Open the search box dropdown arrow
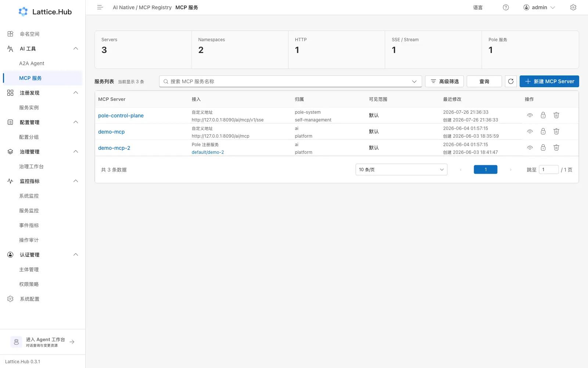 click(x=414, y=81)
